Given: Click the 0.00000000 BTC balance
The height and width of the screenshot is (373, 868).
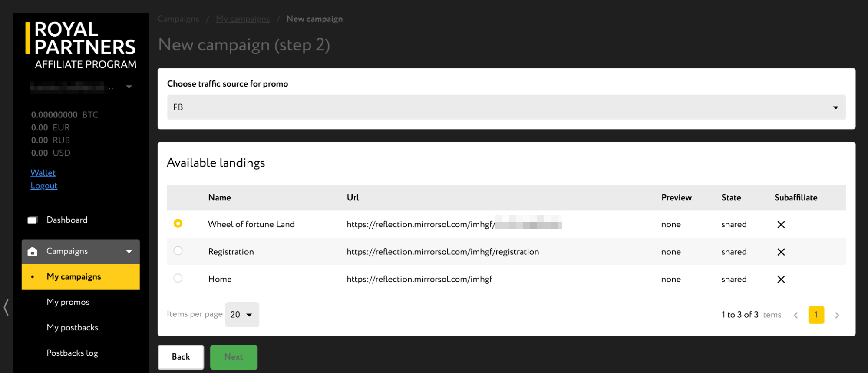Looking at the screenshot, I should pyautogui.click(x=65, y=115).
